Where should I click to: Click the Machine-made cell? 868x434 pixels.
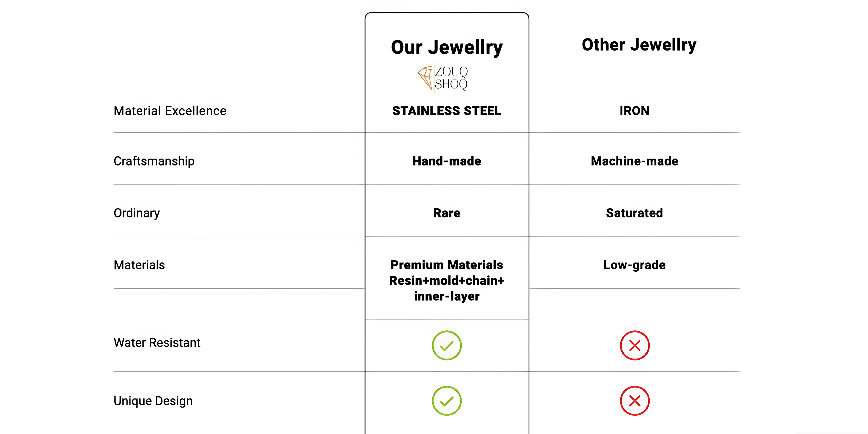(634, 161)
